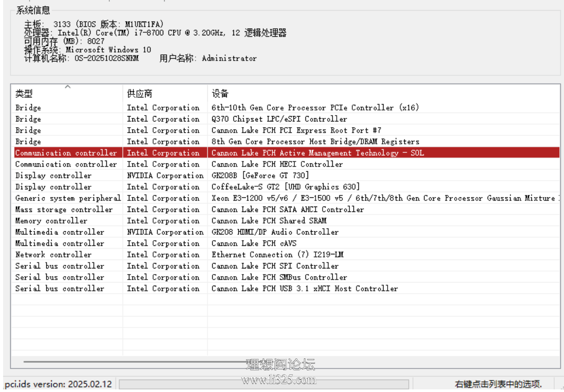Click the Cannon Lake PCH HECI Controller entry
This screenshot has width=564, height=392.
(277, 164)
